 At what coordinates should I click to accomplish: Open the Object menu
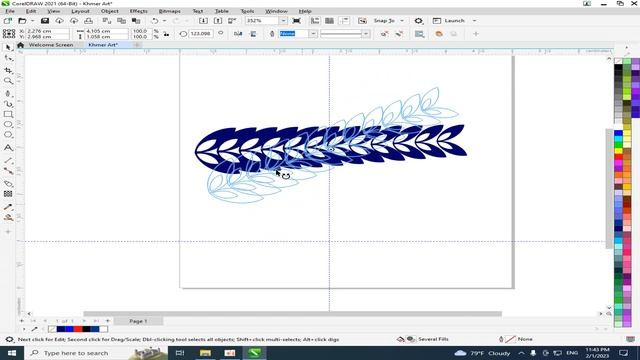point(110,11)
